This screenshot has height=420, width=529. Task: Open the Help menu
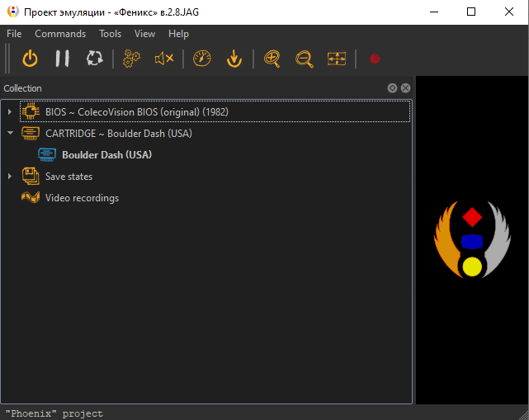point(178,34)
